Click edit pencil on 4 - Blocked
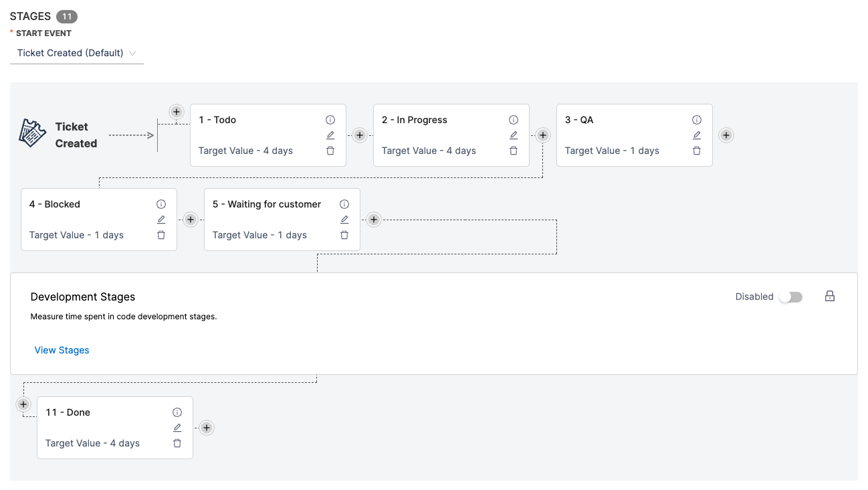Image resolution: width=868 pixels, height=490 pixels. coord(161,220)
